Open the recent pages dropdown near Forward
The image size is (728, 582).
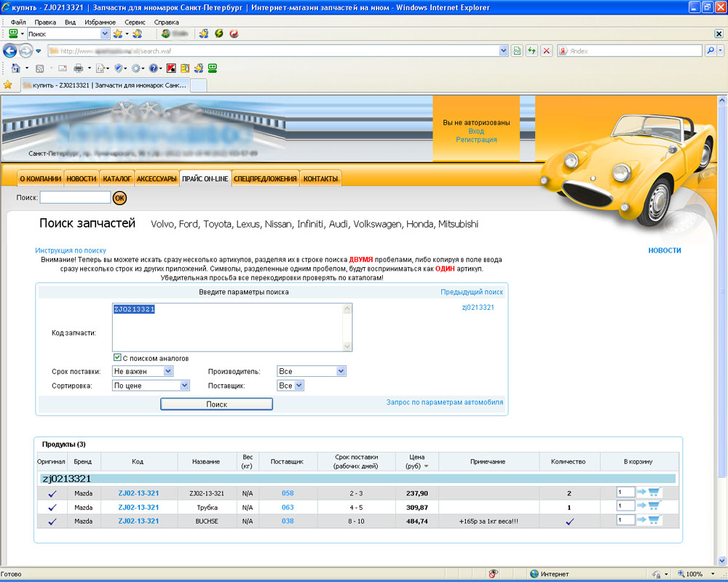(39, 51)
